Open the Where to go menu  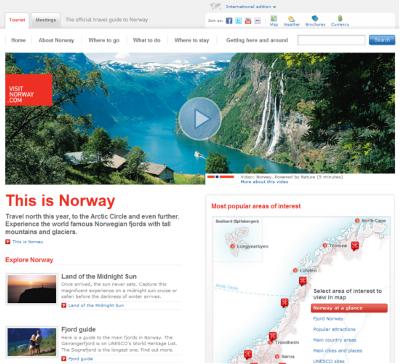104,40
